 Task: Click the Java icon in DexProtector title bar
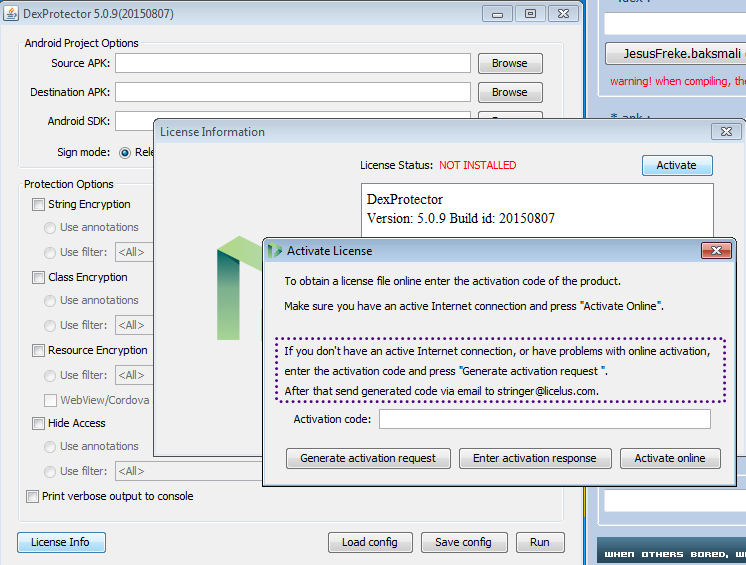tap(11, 13)
